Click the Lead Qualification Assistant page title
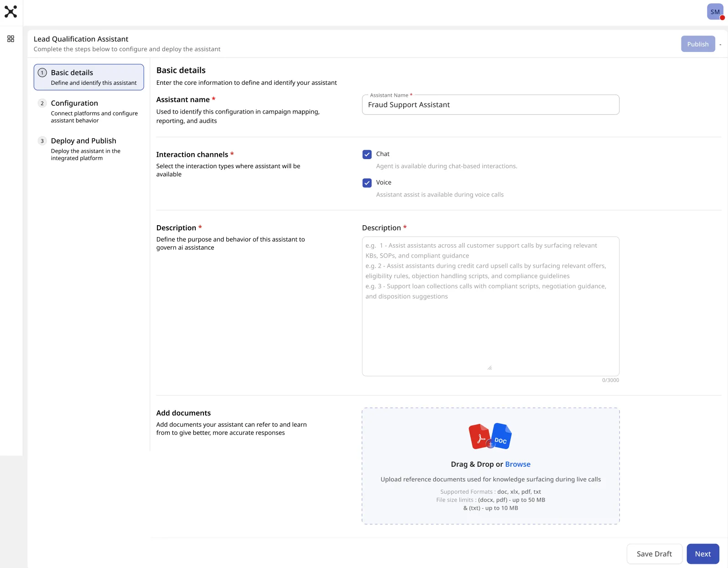728x568 pixels. coord(81,39)
